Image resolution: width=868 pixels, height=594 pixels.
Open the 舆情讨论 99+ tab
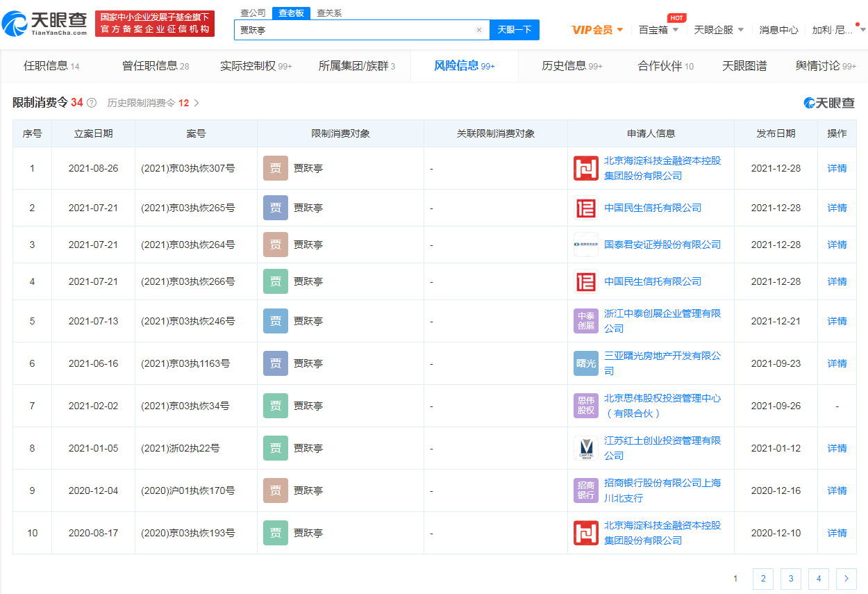[x=826, y=66]
